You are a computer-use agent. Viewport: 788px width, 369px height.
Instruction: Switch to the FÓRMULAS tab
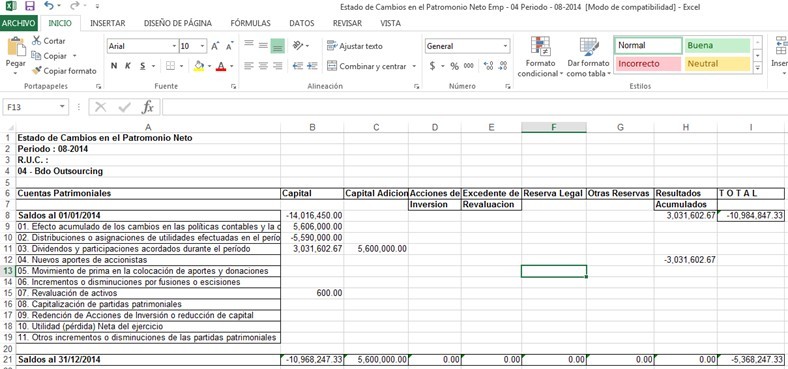click(x=250, y=23)
